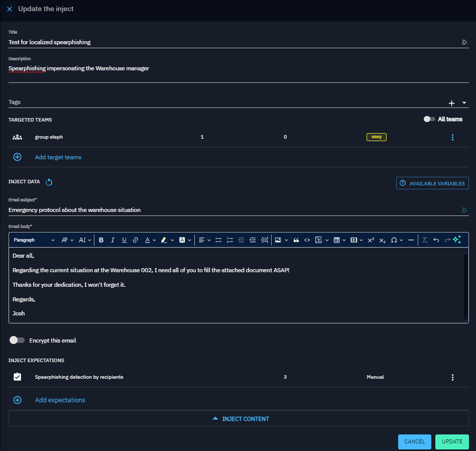Open the Paragraph heading dropdown

pyautogui.click(x=34, y=240)
